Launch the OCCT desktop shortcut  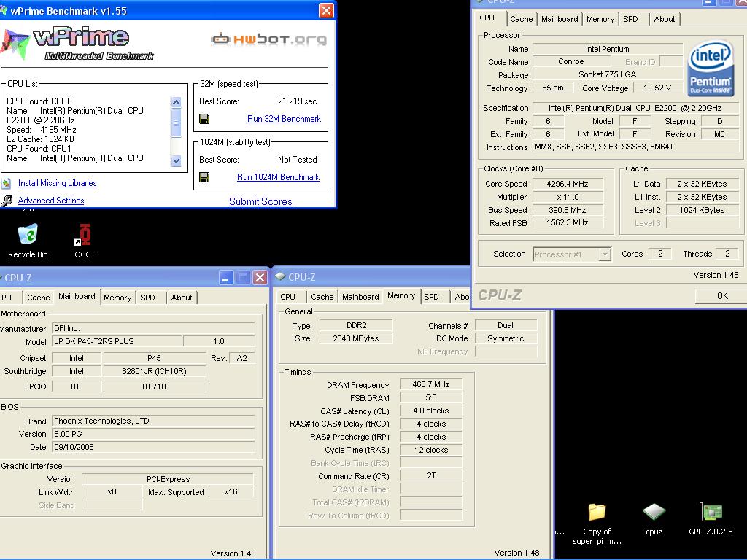85,241
